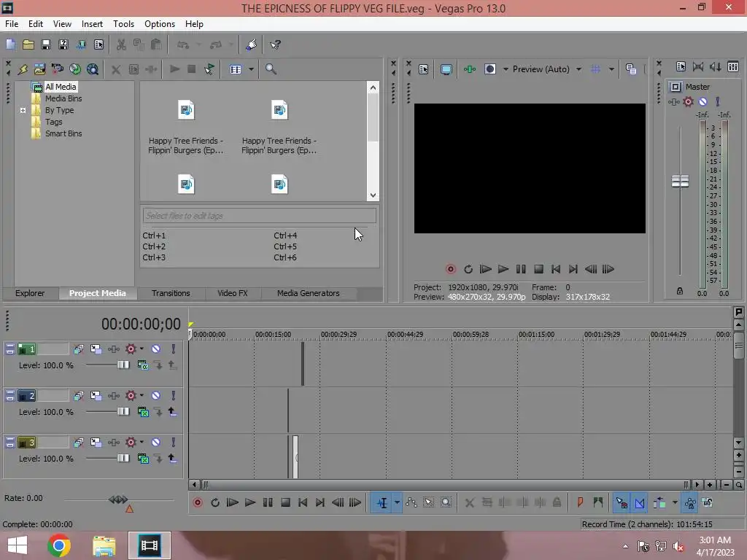Viewport: 747px width, 560px height.
Task: Select the Media Bins folder
Action: (63, 98)
